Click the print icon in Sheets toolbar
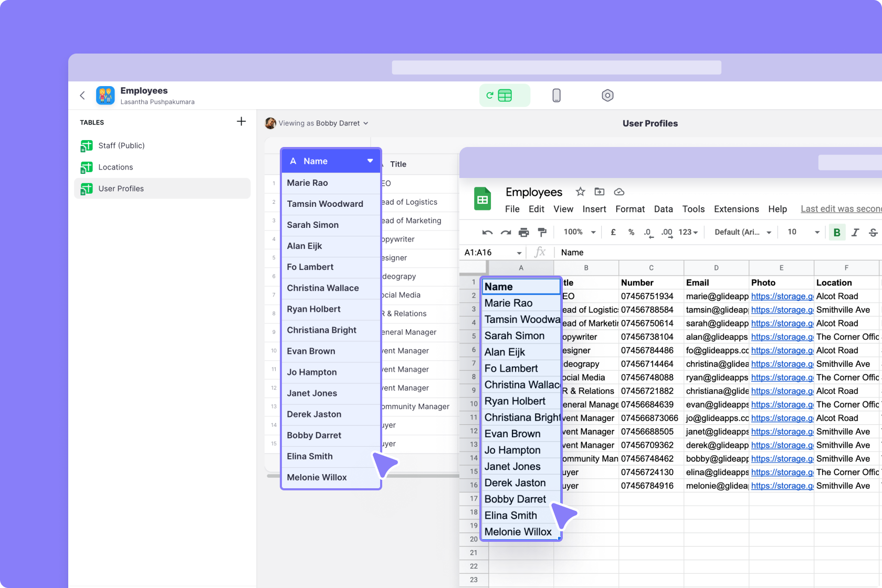This screenshot has width=882, height=588. (523, 232)
